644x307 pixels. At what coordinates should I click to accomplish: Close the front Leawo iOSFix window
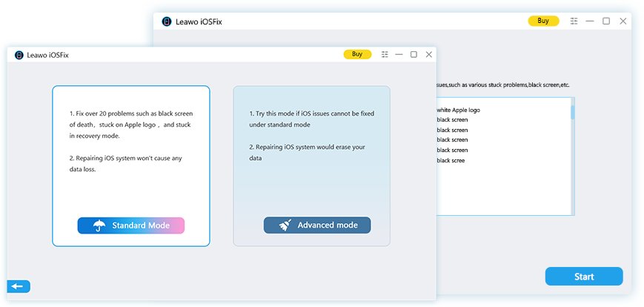pos(429,54)
